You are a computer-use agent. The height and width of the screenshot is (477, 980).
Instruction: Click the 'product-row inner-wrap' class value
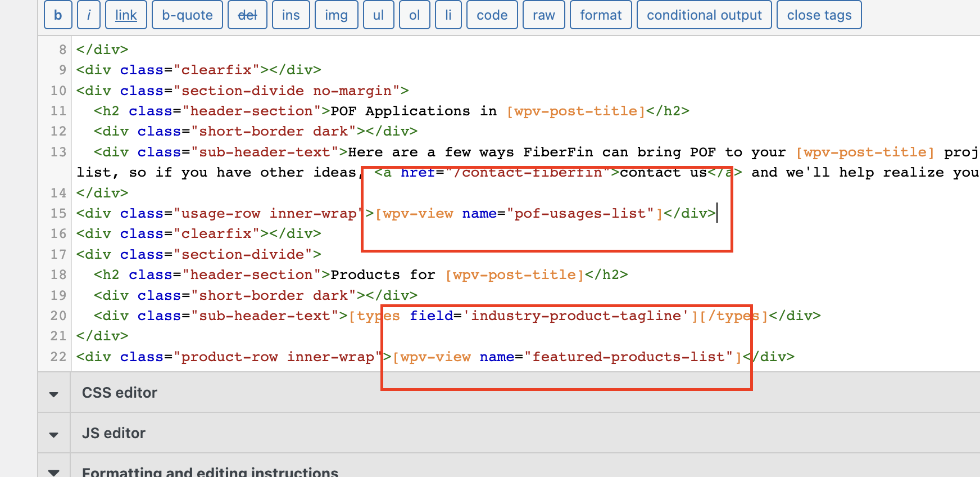[278, 357]
